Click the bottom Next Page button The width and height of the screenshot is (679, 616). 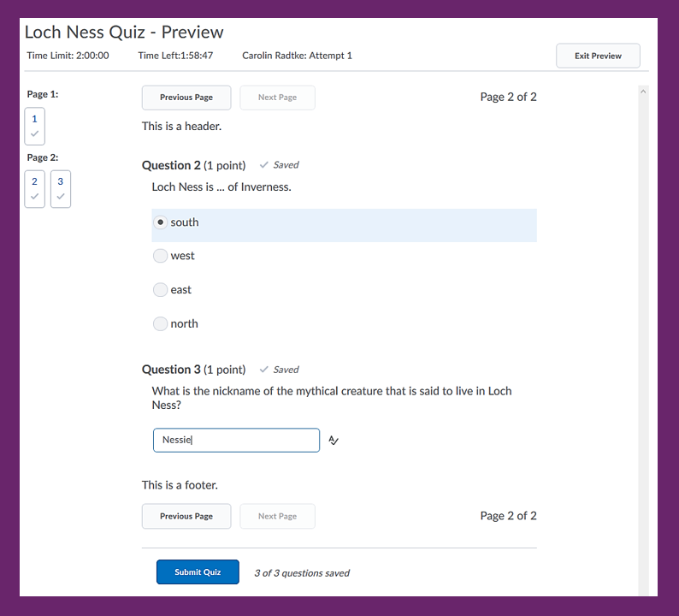tap(278, 516)
